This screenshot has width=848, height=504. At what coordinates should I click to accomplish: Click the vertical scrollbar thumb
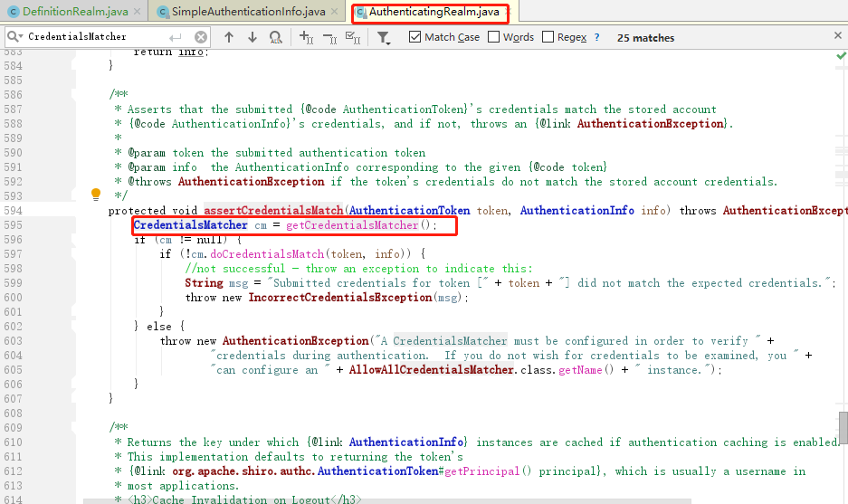tap(843, 428)
